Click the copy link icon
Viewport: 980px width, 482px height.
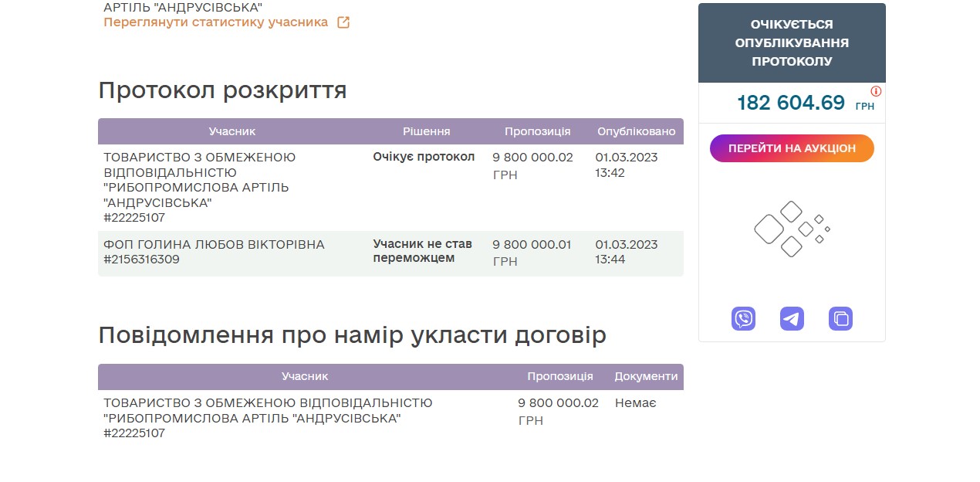840,318
